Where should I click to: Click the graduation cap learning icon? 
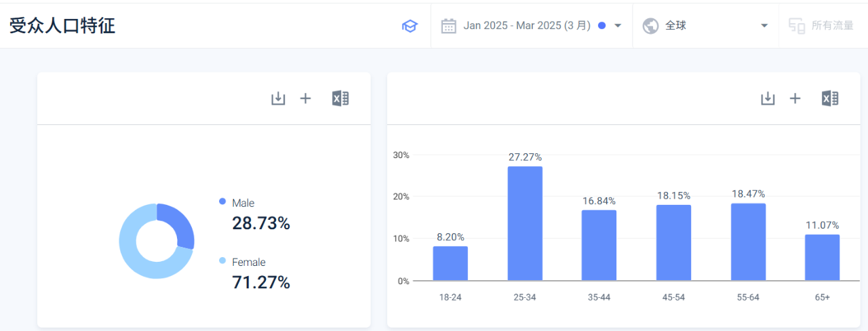tap(410, 26)
